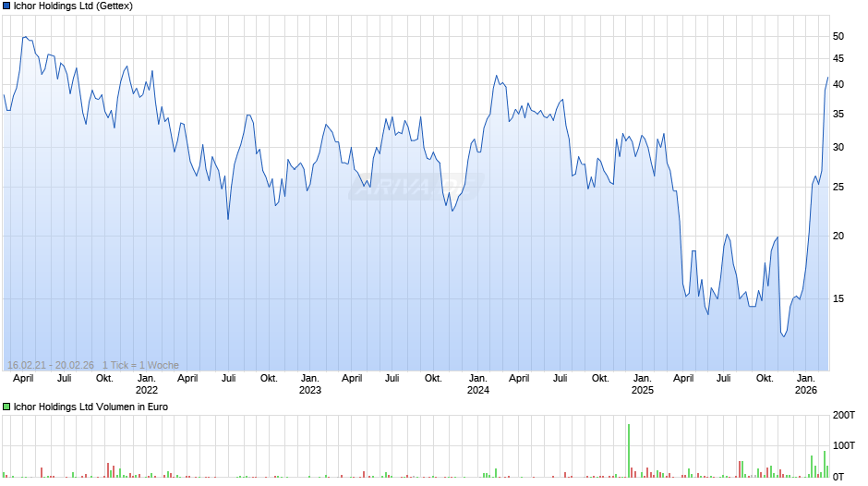This screenshot has width=868, height=486.
Task: Click the chart title 'Ichor Holdings Ltd (Gettex)'
Action: (x=73, y=6)
